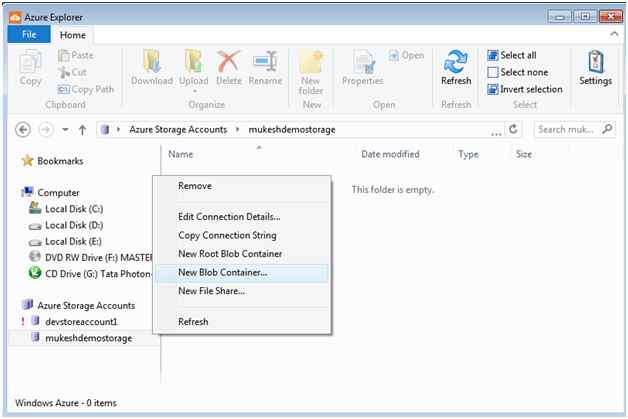Screen dimensions: 628x419
Task: Click the Paste clipboard button
Action: (76, 55)
